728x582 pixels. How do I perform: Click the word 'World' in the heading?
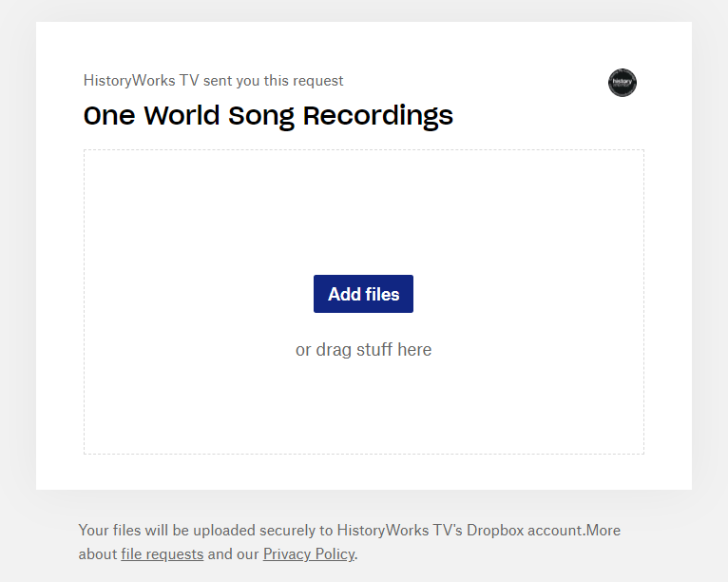point(182,116)
